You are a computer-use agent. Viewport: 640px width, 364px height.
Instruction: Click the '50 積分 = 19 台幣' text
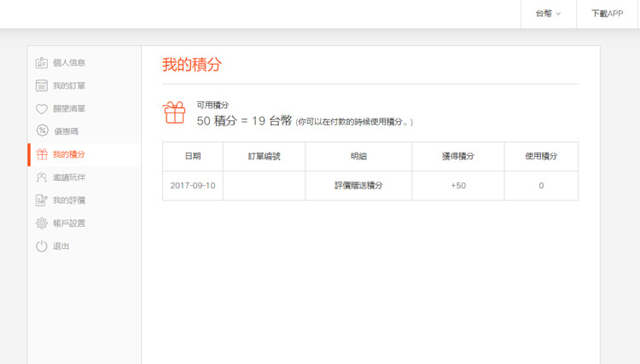(x=244, y=121)
